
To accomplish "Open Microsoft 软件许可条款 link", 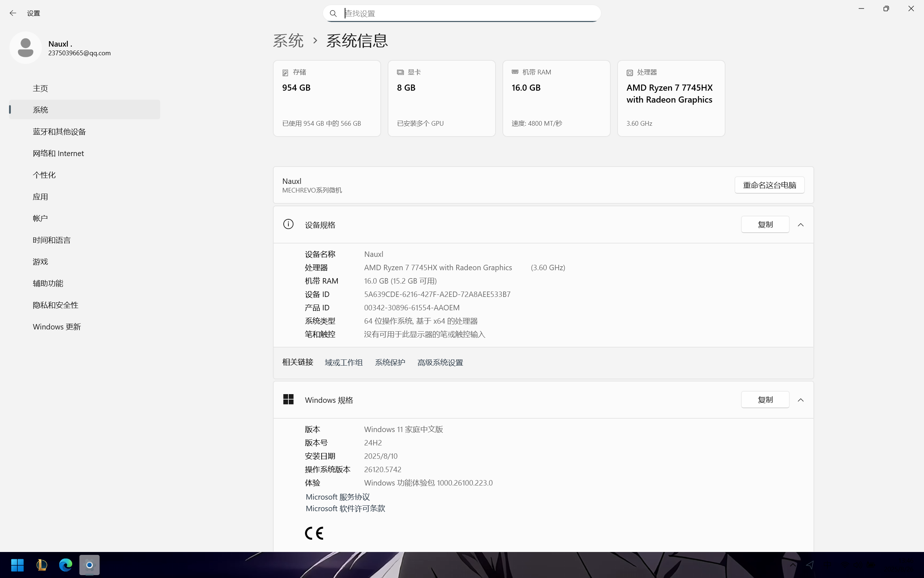I will click(345, 508).
